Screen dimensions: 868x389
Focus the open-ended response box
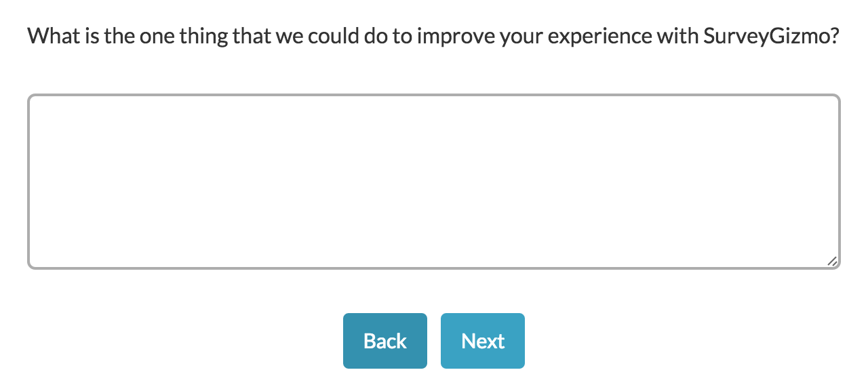coord(434,182)
